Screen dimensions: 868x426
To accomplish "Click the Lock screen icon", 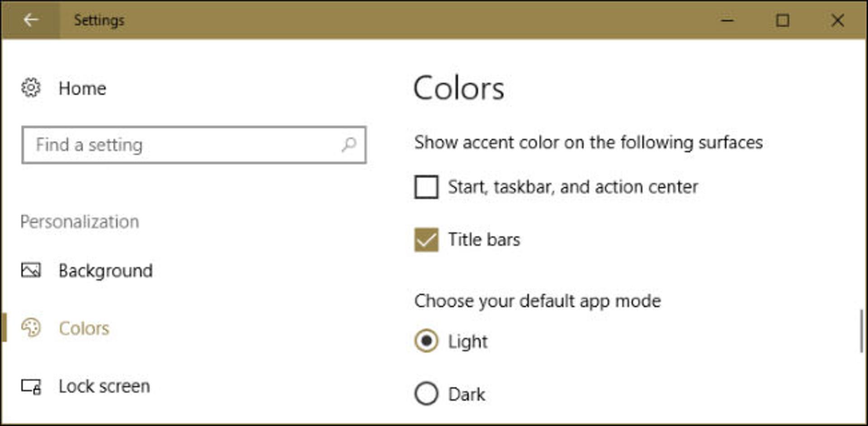I will pyautogui.click(x=31, y=387).
